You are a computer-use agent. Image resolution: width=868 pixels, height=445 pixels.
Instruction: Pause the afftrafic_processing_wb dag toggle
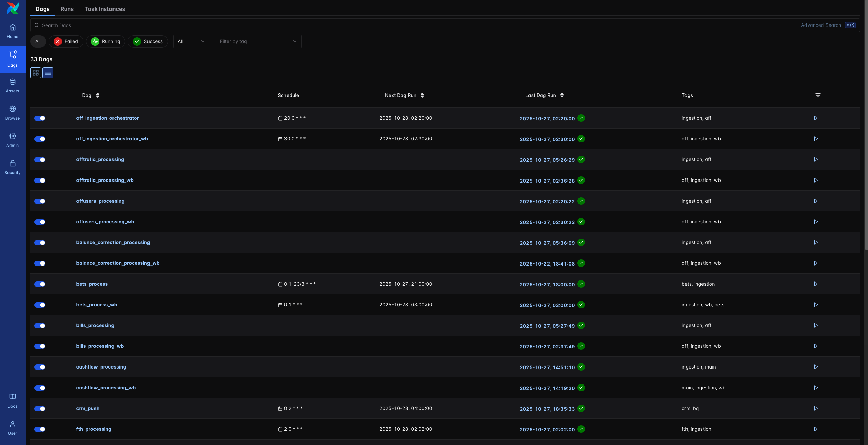point(40,181)
